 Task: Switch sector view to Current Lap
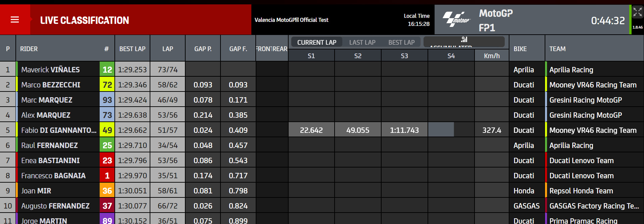316,42
